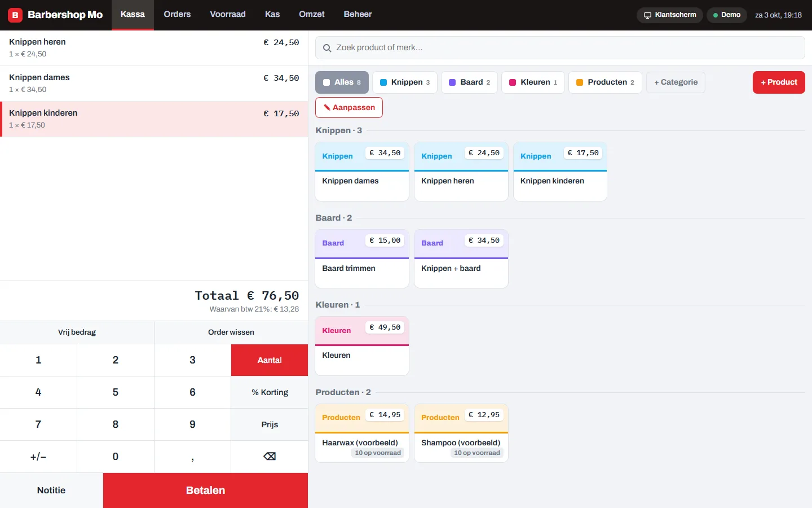The image size is (812, 508).
Task: Activate Prijs keypad mode
Action: pyautogui.click(x=270, y=424)
